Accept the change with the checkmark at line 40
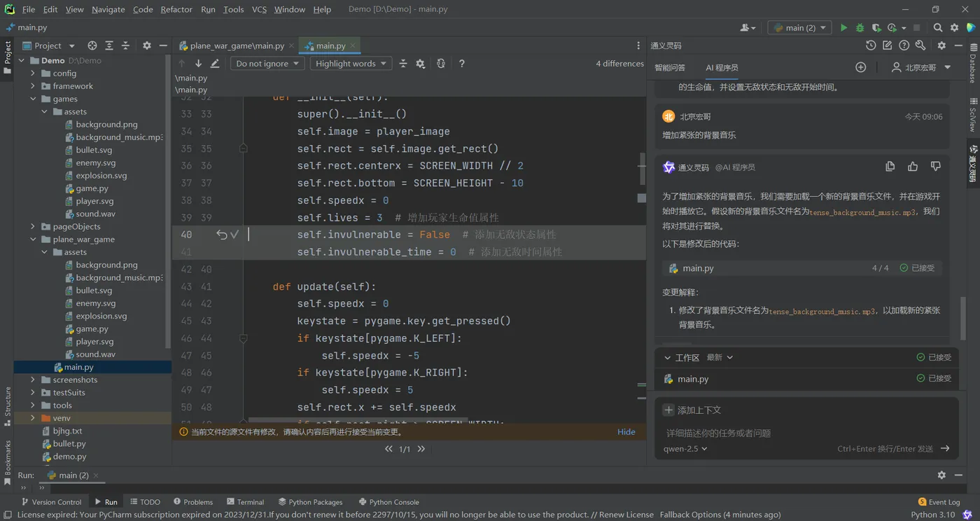 tap(235, 235)
